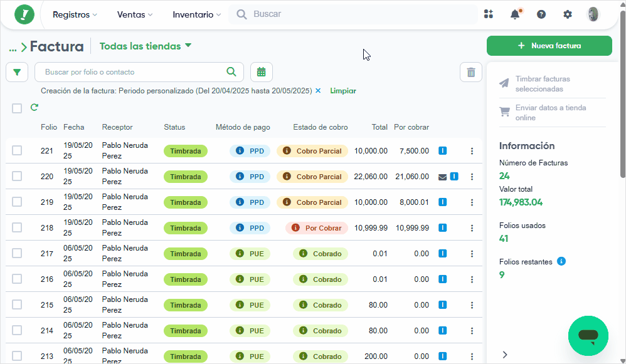Open the three-dot menu for invoice 216
Image resolution: width=626 pixels, height=364 pixels.
coord(472,279)
